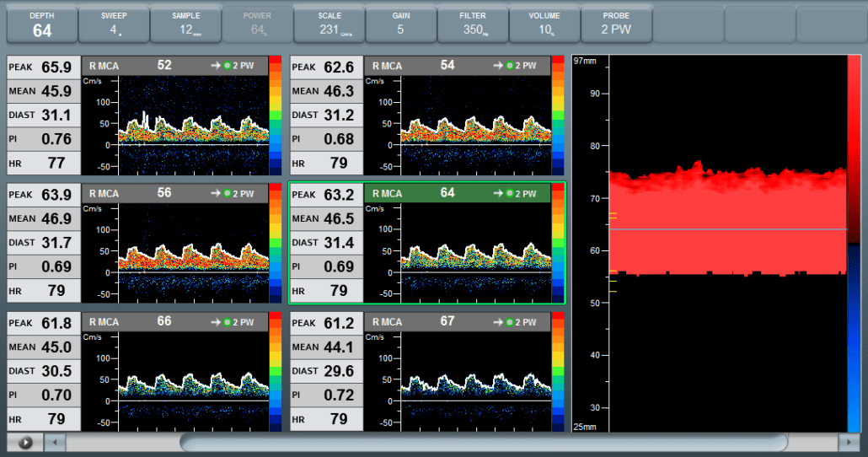
Task: Click the Doppler spectrum of depth 54 panel
Action: tap(476, 126)
